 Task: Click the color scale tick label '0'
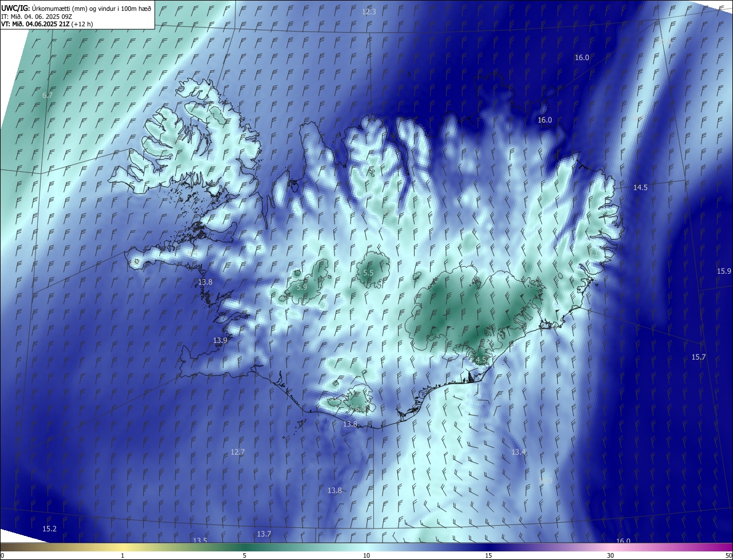2,556
